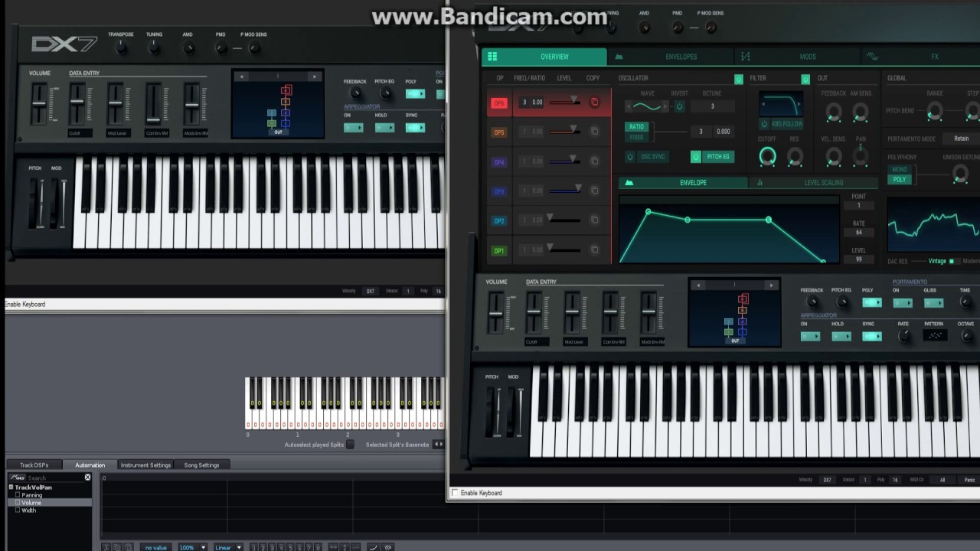The image size is (980, 551).
Task: Select FIXED frequency mode
Action: pyautogui.click(x=636, y=138)
